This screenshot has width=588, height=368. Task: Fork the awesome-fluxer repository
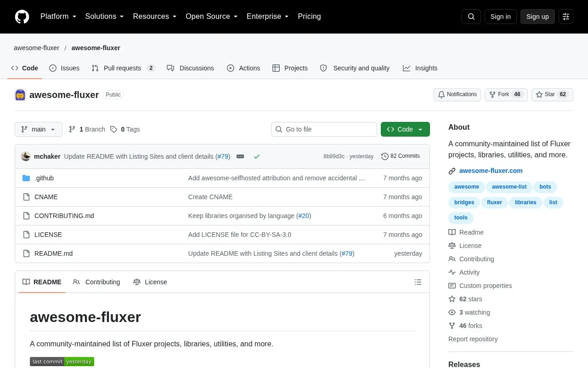506,95
